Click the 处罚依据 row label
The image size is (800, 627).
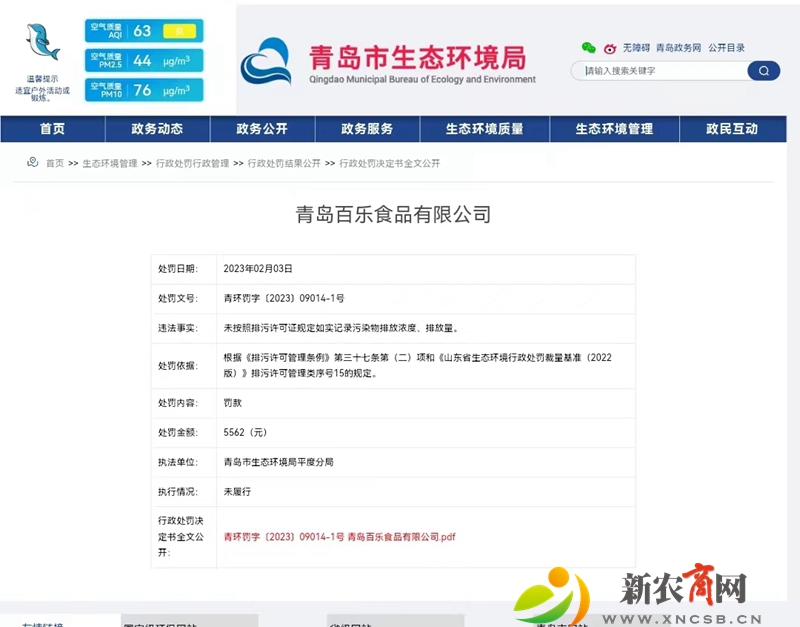178,366
